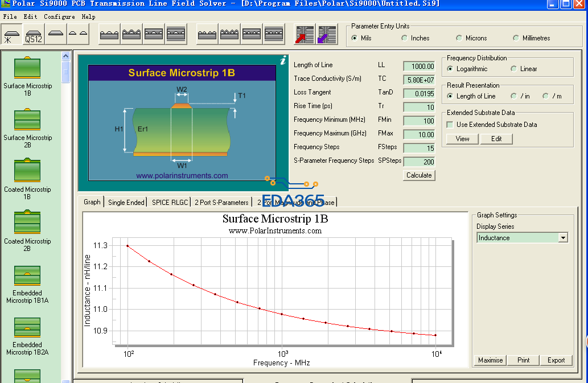The width and height of the screenshot is (588, 383).
Task: Set result presentation to per metre
Action: [552, 96]
